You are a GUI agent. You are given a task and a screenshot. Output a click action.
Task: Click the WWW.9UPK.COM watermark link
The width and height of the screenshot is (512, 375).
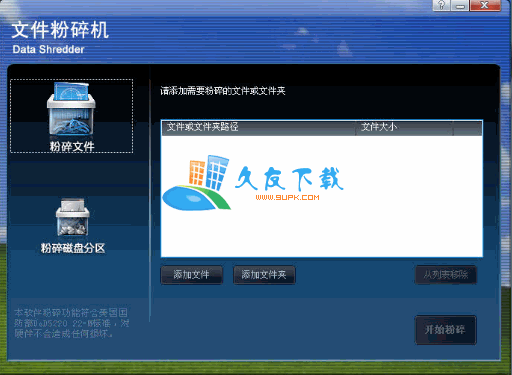[x=287, y=197]
